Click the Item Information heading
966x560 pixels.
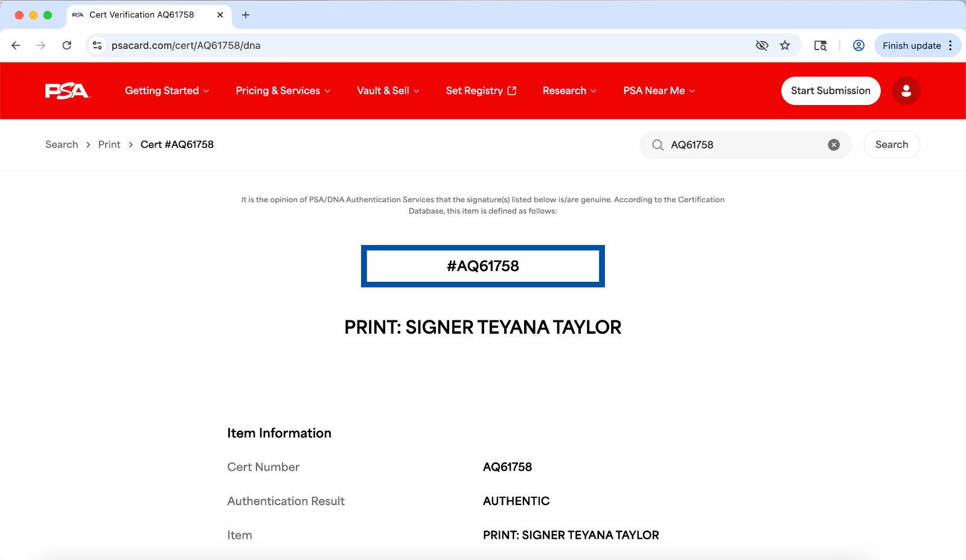click(279, 433)
